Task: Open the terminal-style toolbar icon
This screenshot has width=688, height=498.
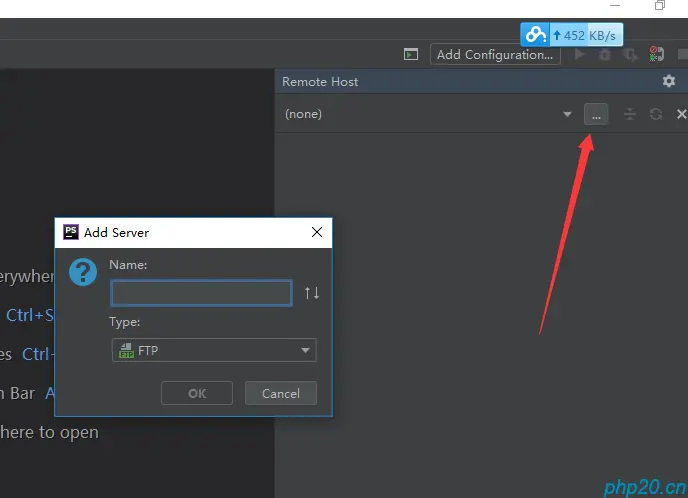Action: coord(411,54)
